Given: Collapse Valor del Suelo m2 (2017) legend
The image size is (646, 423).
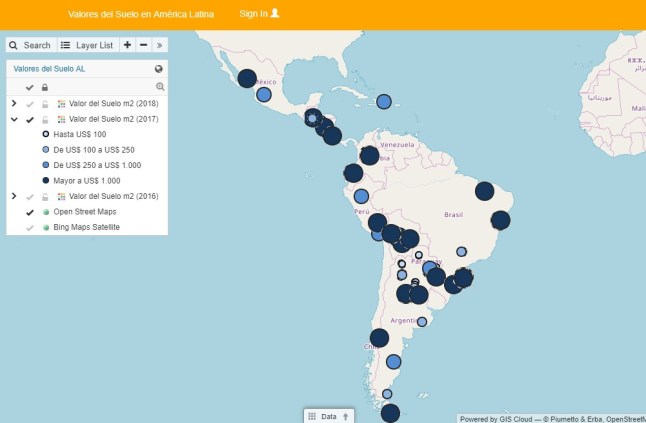Looking at the screenshot, I should pyautogui.click(x=14, y=119).
